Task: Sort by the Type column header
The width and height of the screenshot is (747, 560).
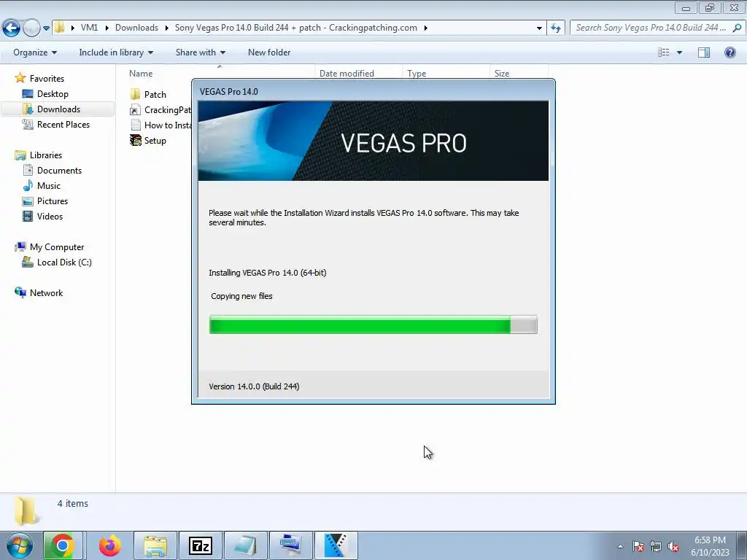Action: click(417, 74)
